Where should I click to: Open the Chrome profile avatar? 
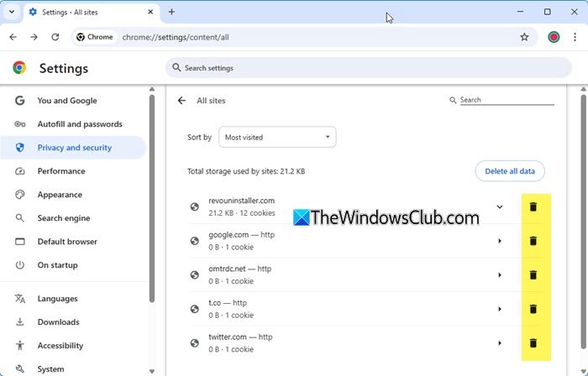click(x=554, y=37)
